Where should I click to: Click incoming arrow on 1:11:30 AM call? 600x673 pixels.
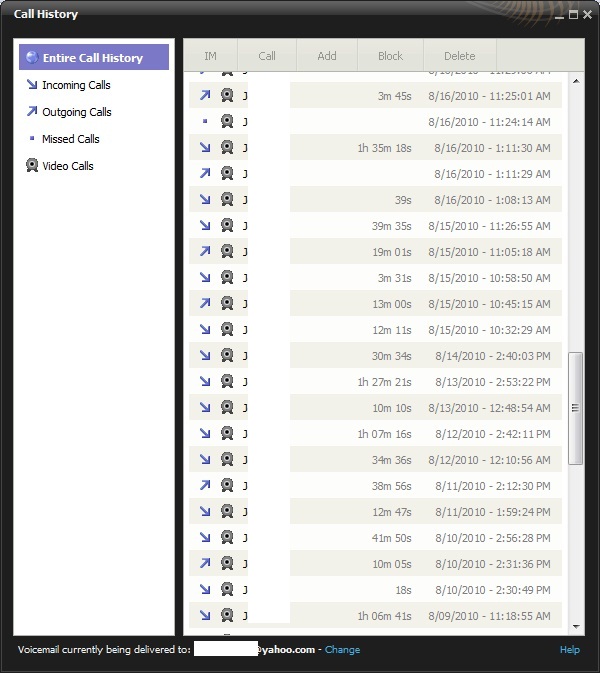coord(205,148)
